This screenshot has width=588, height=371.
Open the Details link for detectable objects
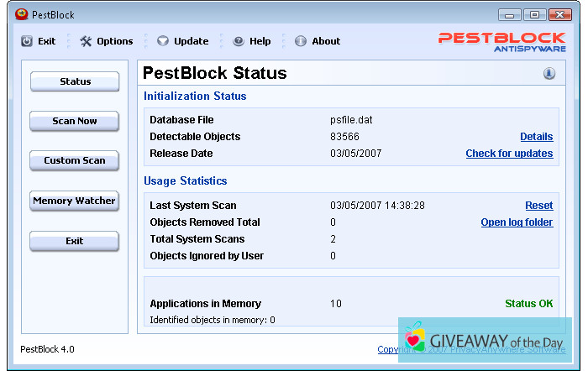pyautogui.click(x=536, y=137)
